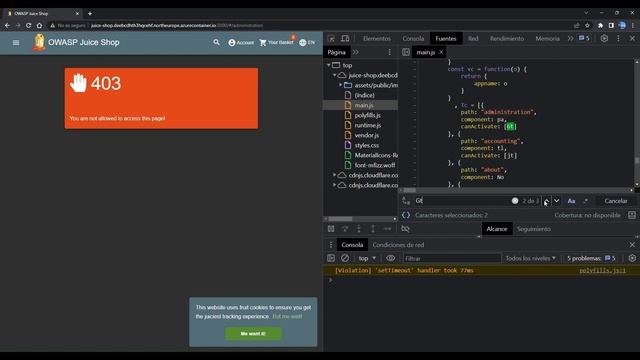
Task: Open the Juice Shop hamburger side menu
Action: [x=16, y=42]
